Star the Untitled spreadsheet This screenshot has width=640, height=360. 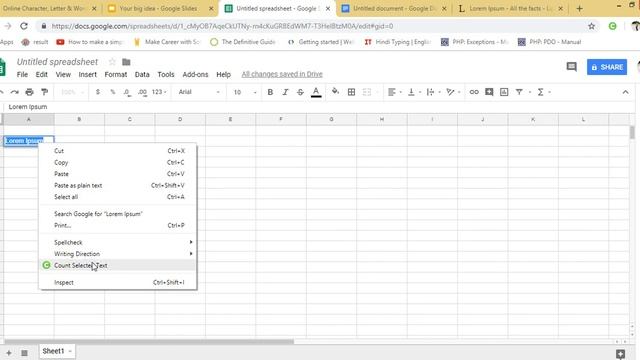(x=112, y=62)
